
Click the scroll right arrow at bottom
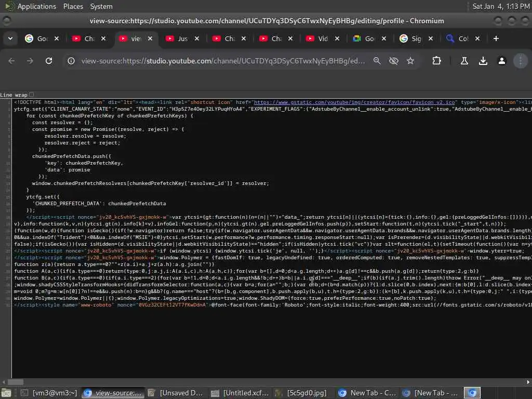click(x=528, y=382)
